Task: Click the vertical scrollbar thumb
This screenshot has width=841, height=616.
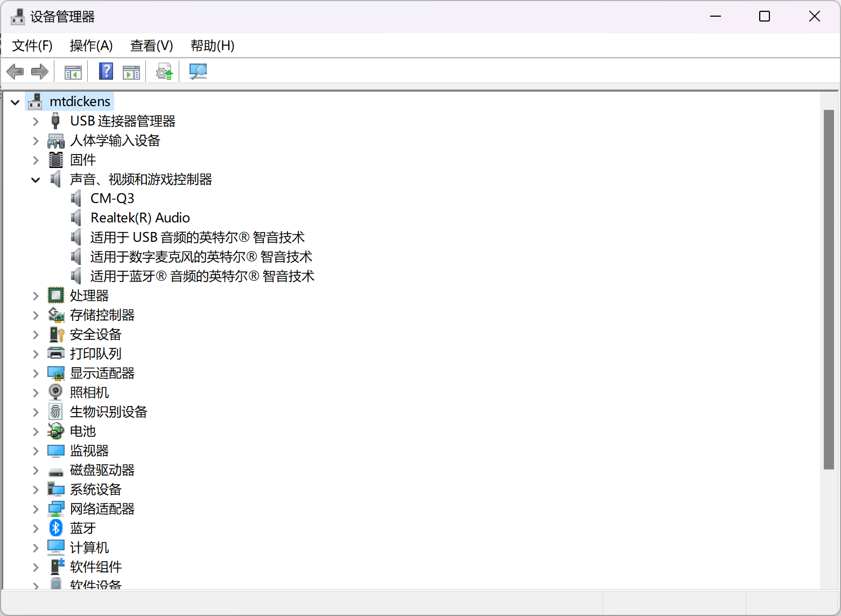Action: click(x=829, y=289)
